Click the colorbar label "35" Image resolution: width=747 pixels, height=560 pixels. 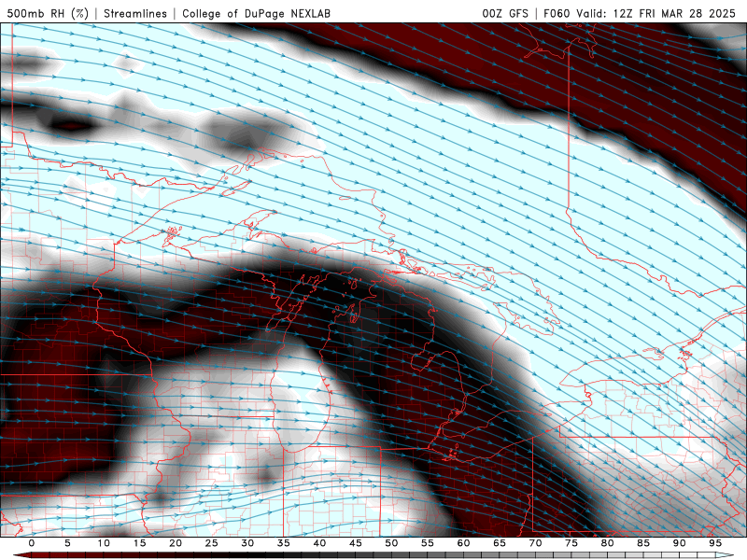tap(284, 543)
